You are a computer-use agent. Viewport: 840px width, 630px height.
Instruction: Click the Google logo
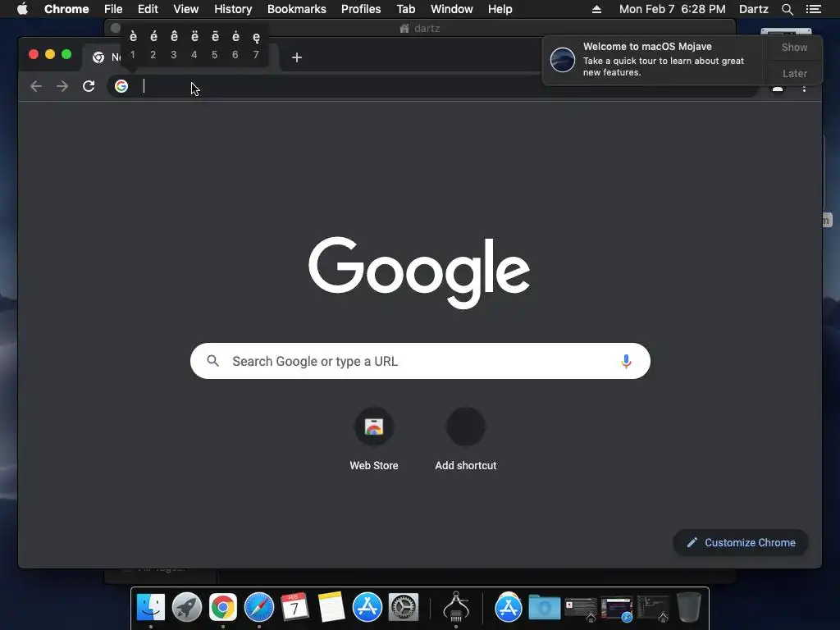(x=419, y=272)
